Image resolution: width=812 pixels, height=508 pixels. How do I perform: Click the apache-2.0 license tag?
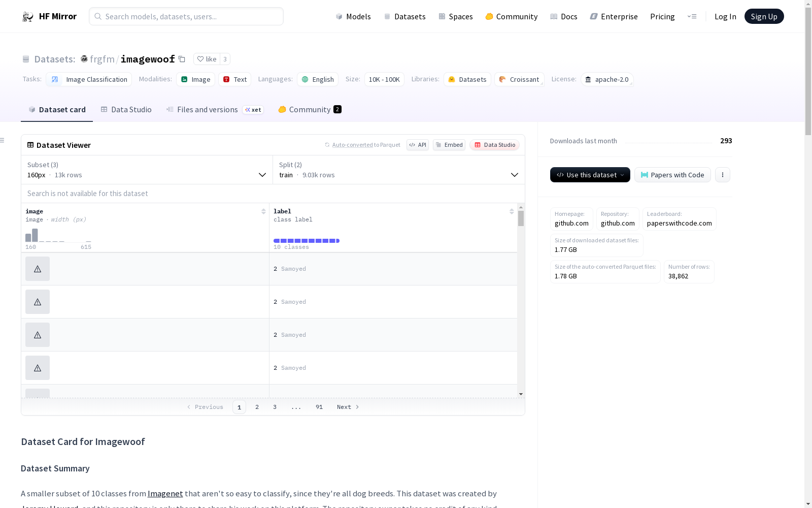607,79
